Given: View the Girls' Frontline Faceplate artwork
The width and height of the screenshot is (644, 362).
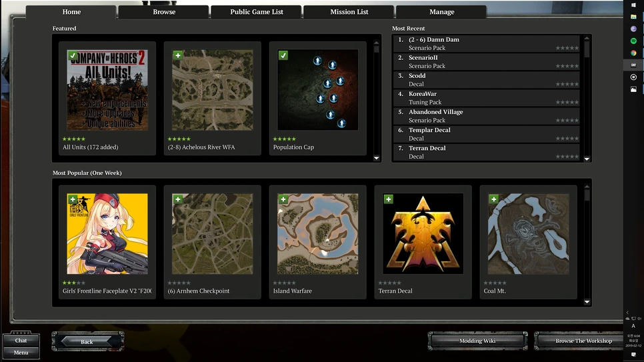Looking at the screenshot, I should [x=107, y=234].
